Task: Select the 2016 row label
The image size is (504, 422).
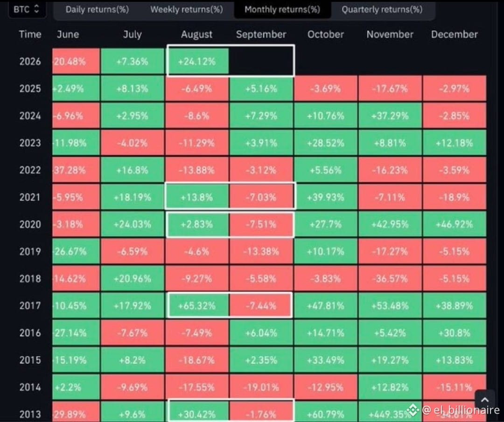Action: click(x=30, y=333)
